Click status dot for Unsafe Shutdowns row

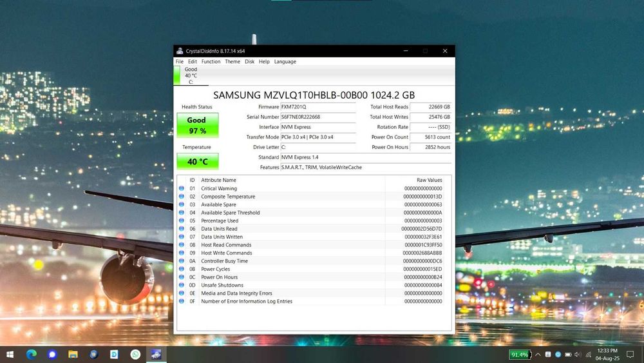click(x=182, y=285)
